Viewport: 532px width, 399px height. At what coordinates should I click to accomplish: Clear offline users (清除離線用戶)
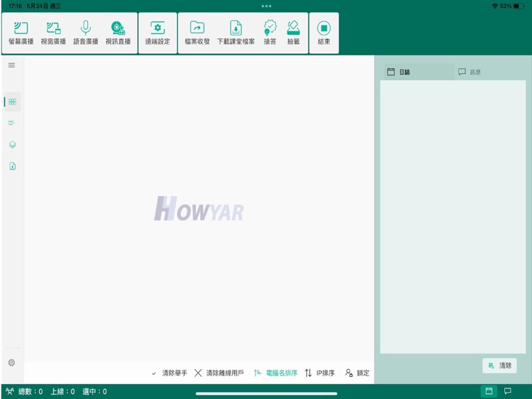coord(219,373)
